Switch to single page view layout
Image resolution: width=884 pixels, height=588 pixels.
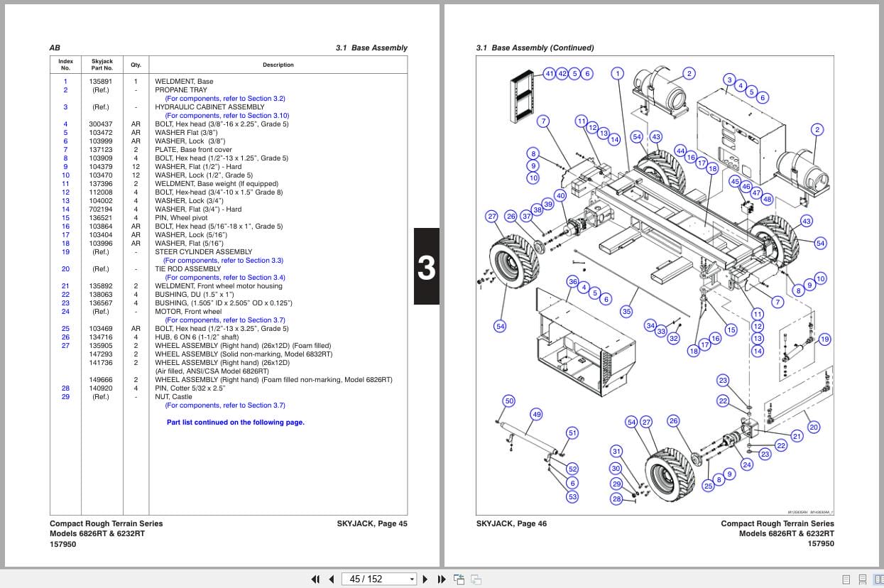coord(846,579)
